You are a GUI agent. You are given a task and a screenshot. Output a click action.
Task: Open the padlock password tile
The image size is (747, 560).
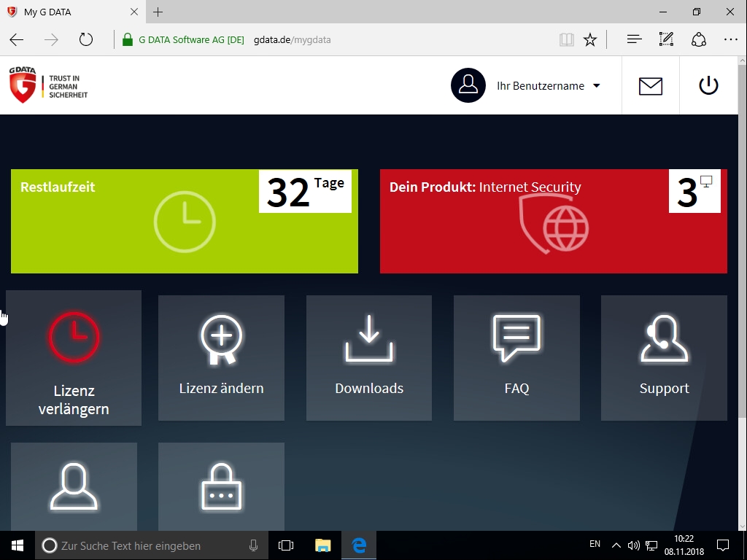pyautogui.click(x=221, y=486)
